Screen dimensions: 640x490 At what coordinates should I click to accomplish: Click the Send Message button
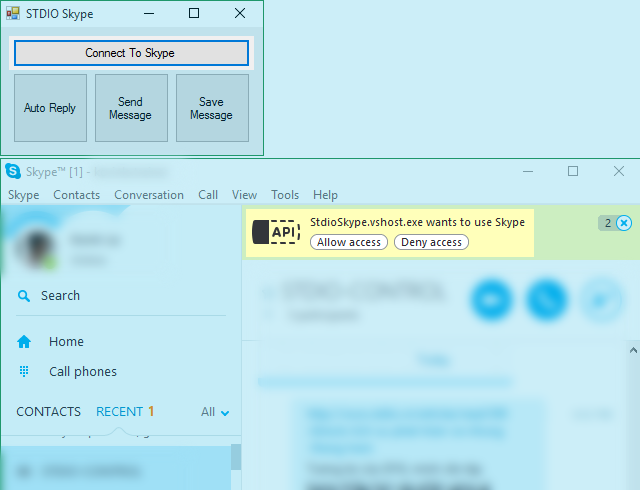tap(131, 108)
